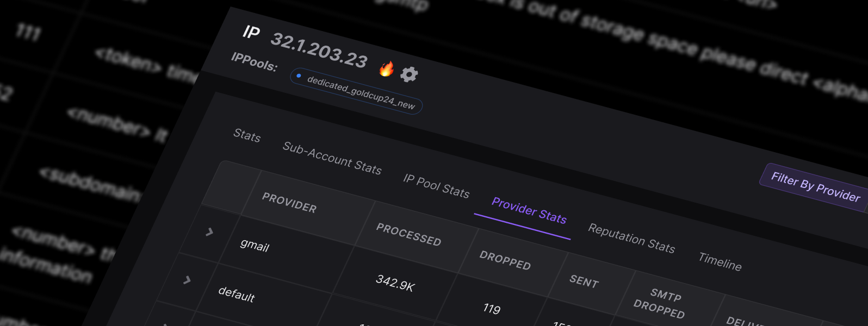The width and height of the screenshot is (868, 326).
Task: Expand the gmail provider row
Action: coord(209,232)
